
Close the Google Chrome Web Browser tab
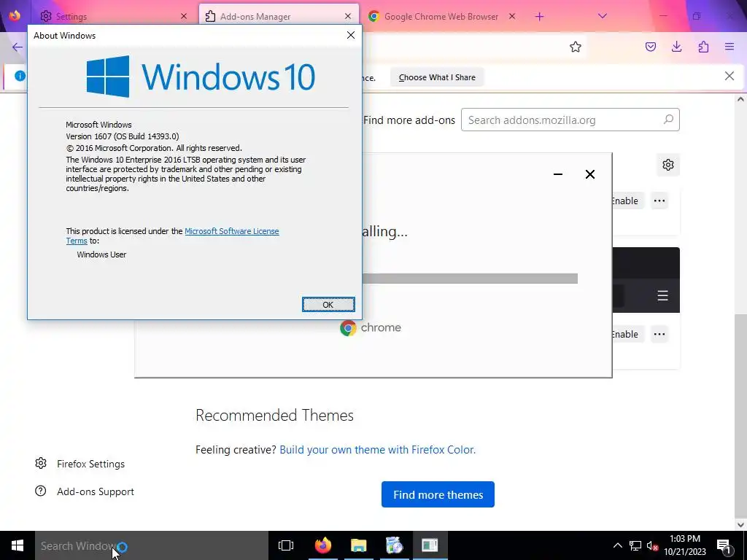(512, 16)
